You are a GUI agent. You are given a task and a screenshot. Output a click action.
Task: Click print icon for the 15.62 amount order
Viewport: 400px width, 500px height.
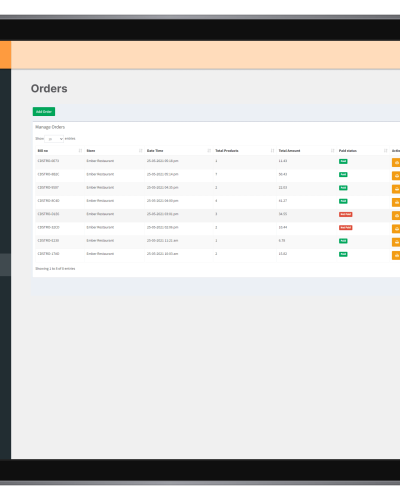click(x=396, y=255)
